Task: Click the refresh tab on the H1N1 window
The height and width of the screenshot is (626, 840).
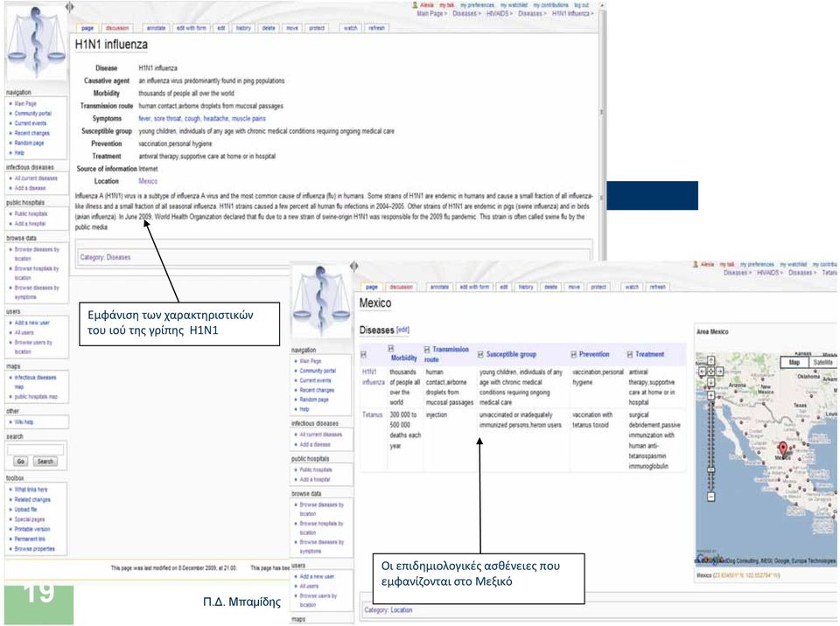Action: 376,28
